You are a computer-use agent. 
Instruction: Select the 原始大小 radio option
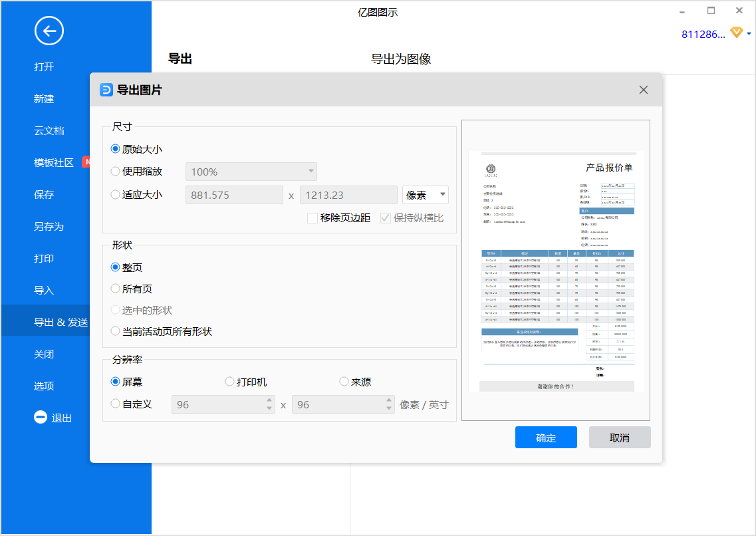click(115, 149)
